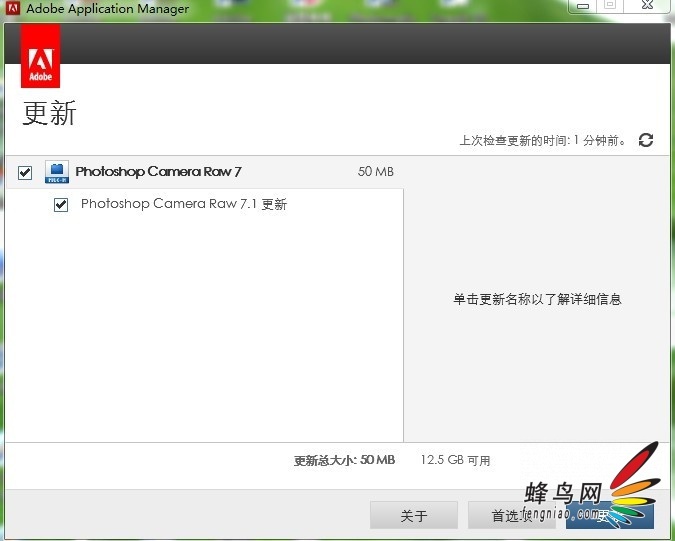This screenshot has width=675, height=541.
Task: Click Adobe Application Manager title bar icon
Action: pos(13,7)
